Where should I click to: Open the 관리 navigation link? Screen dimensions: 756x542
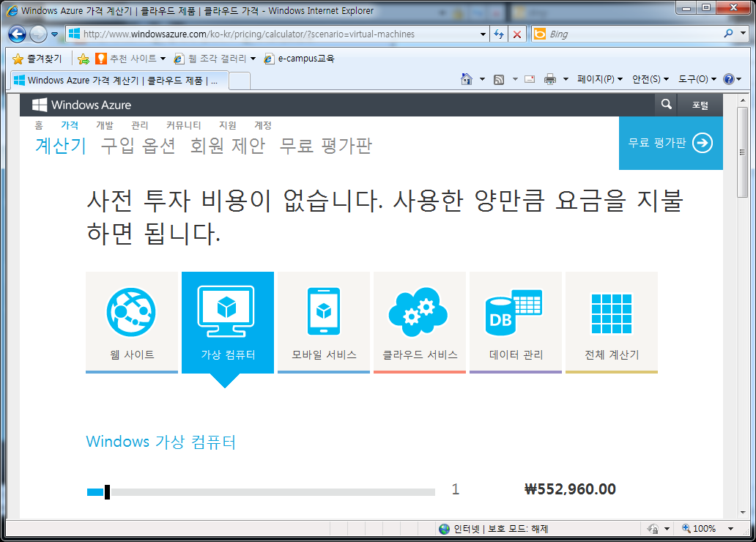pos(140,125)
